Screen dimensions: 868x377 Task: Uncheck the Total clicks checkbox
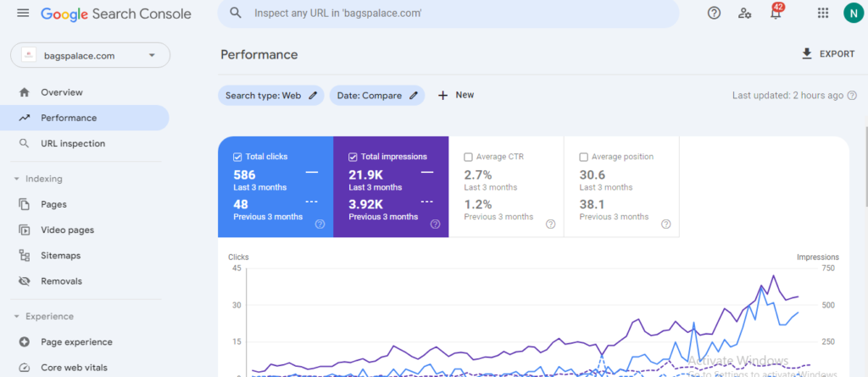click(236, 157)
